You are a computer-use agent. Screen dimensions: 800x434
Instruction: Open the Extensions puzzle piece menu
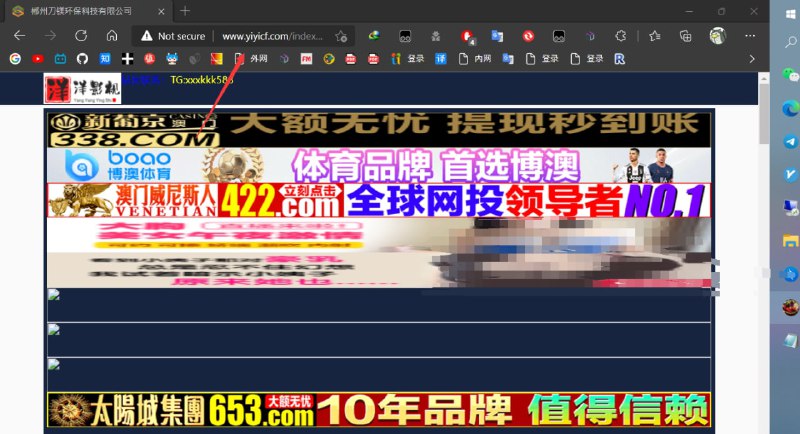click(620, 36)
